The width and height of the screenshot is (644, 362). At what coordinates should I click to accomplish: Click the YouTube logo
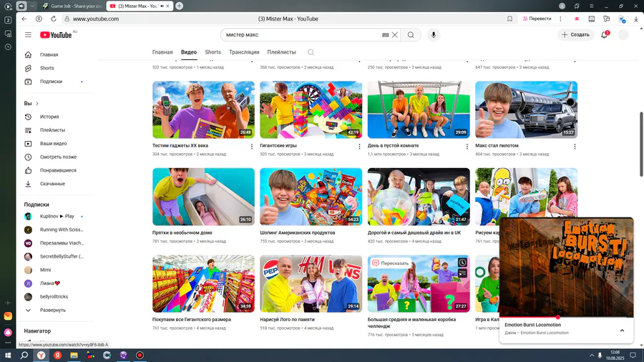click(x=57, y=35)
